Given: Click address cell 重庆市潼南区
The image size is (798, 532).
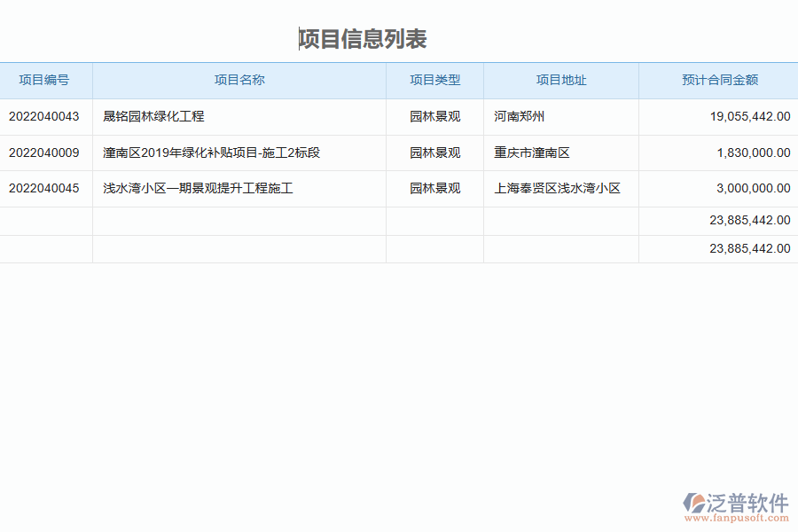Looking at the screenshot, I should point(526,152).
